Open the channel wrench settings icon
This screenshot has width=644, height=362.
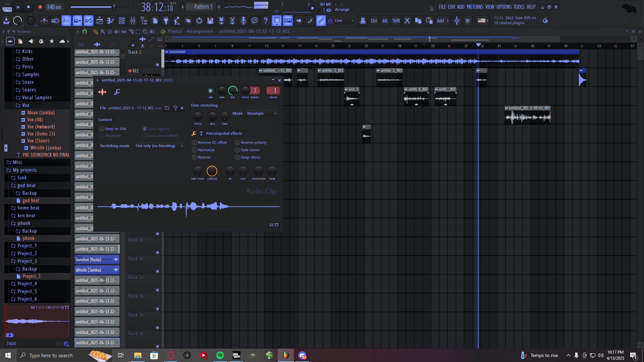coord(117,92)
